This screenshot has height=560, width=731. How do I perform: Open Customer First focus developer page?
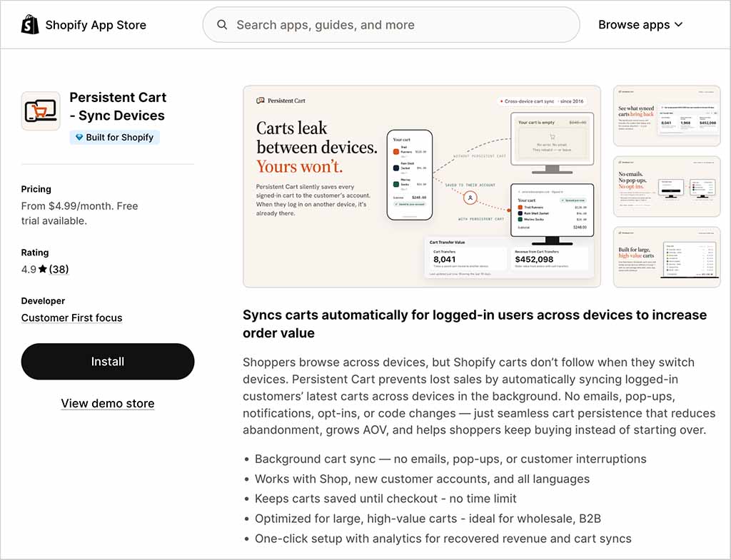tap(72, 317)
